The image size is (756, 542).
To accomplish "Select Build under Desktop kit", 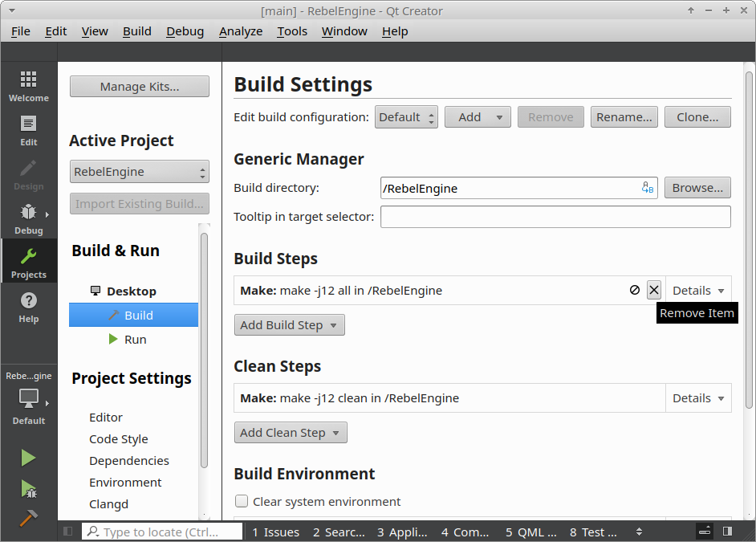I will click(133, 315).
